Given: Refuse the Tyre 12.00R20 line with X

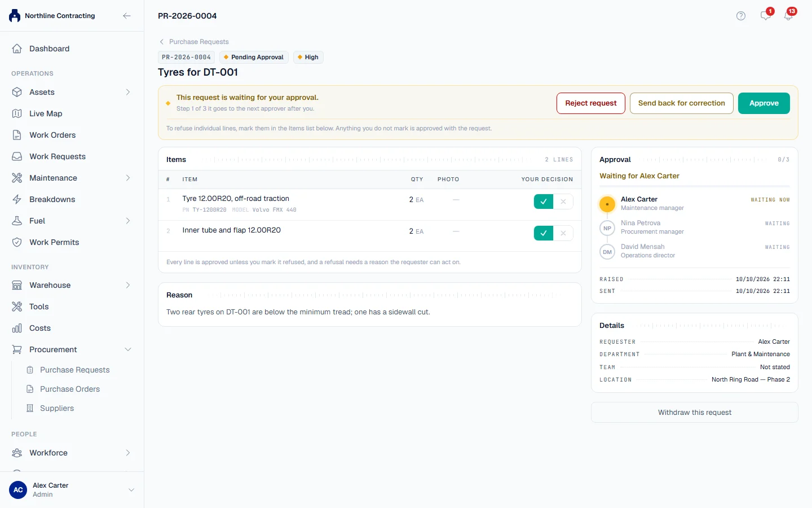Looking at the screenshot, I should (563, 202).
